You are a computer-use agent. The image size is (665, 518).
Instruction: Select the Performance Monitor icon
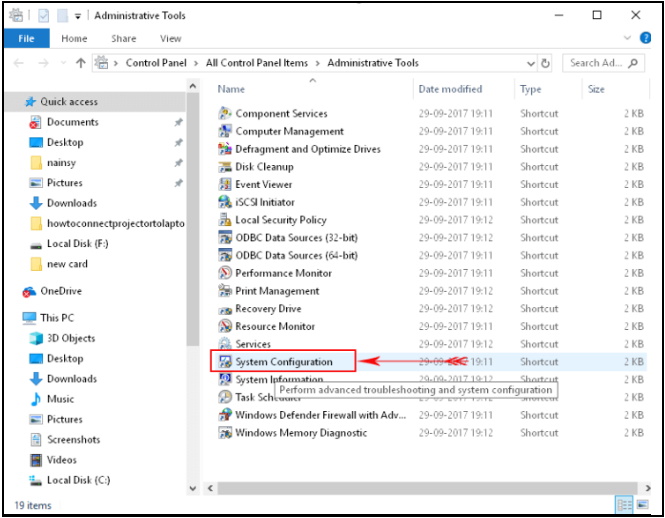(x=225, y=273)
